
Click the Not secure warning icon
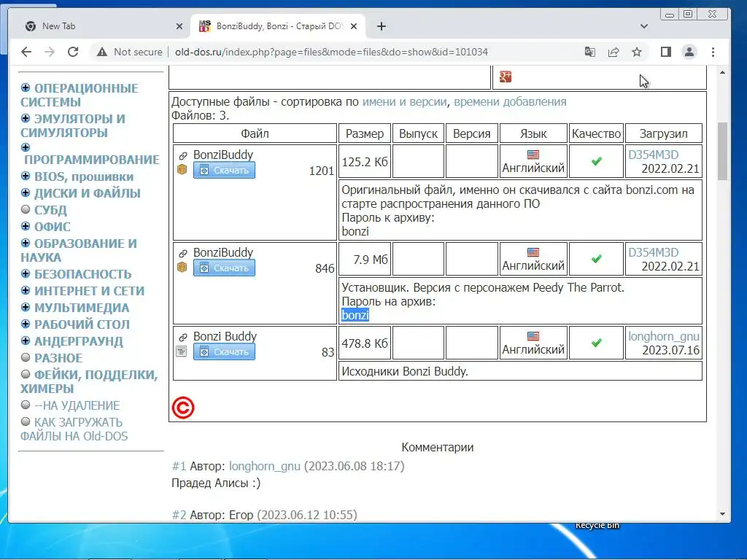tap(102, 52)
